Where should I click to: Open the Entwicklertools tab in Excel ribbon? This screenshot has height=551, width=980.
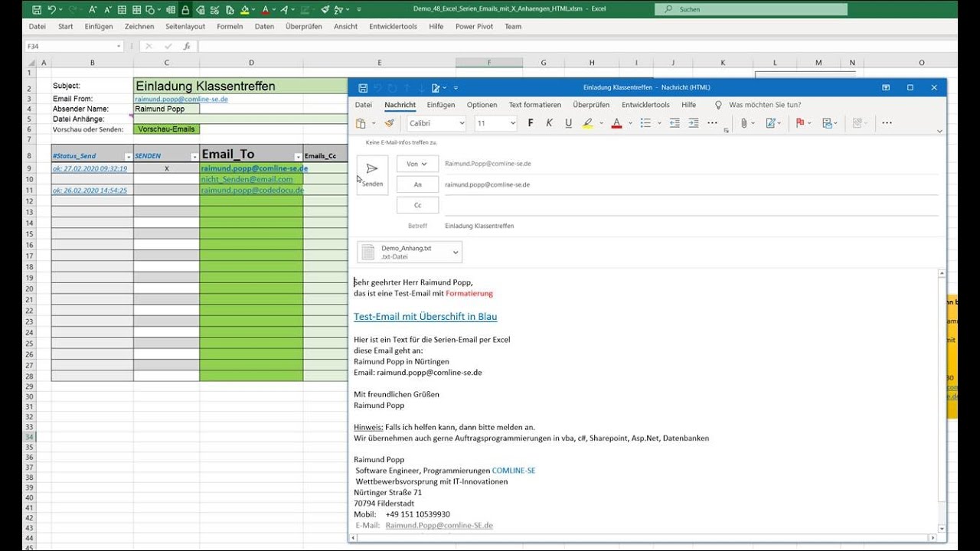(x=393, y=26)
